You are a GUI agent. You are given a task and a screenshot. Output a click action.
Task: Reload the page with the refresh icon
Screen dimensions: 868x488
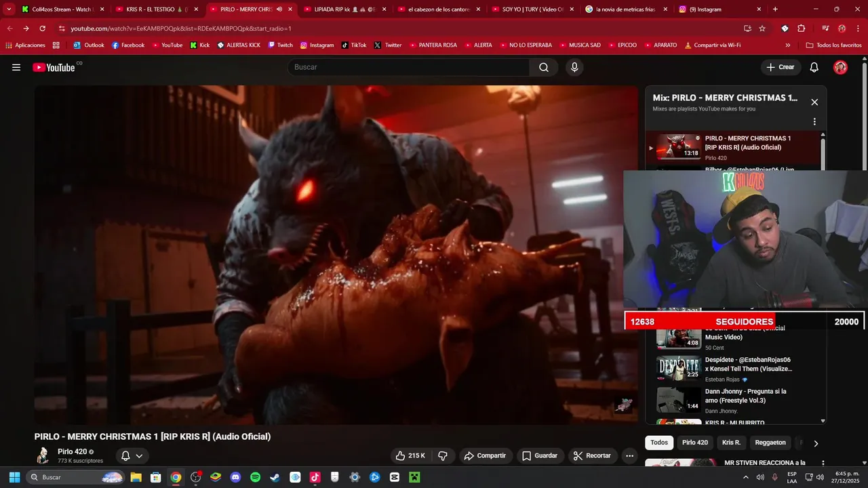(x=42, y=28)
